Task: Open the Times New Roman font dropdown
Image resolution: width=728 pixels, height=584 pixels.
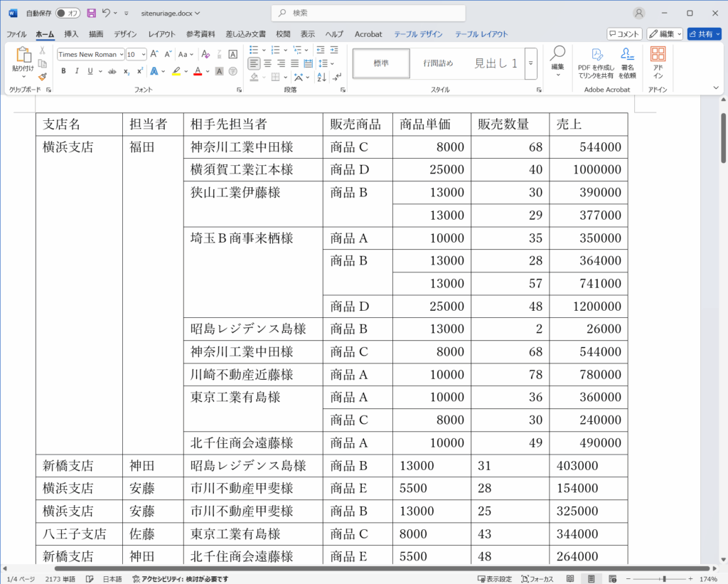Action: point(122,54)
